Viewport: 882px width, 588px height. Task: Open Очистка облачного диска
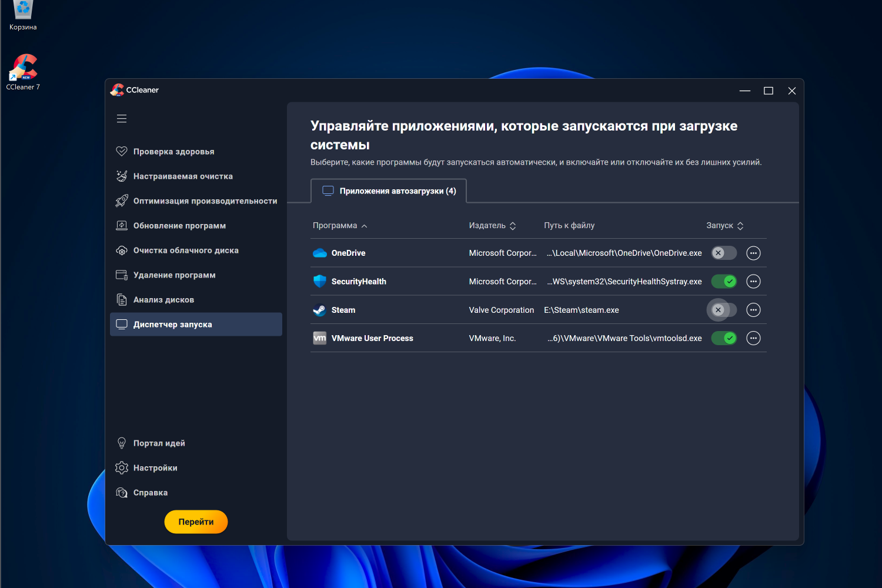coord(196,250)
